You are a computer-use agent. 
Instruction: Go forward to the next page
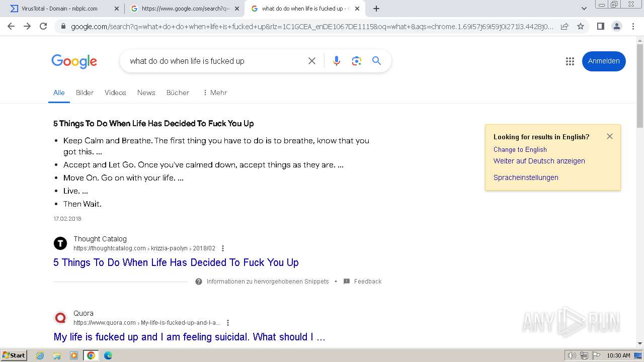coord(27,26)
